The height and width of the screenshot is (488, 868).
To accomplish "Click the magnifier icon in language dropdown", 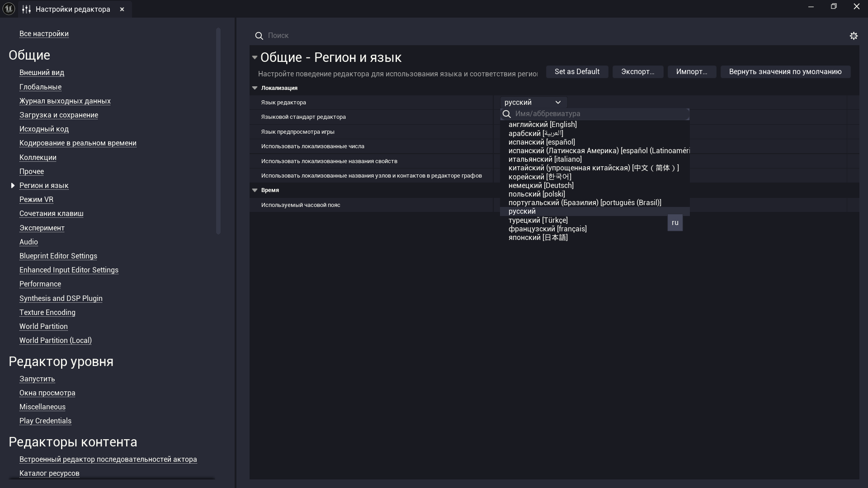I will coord(507,114).
